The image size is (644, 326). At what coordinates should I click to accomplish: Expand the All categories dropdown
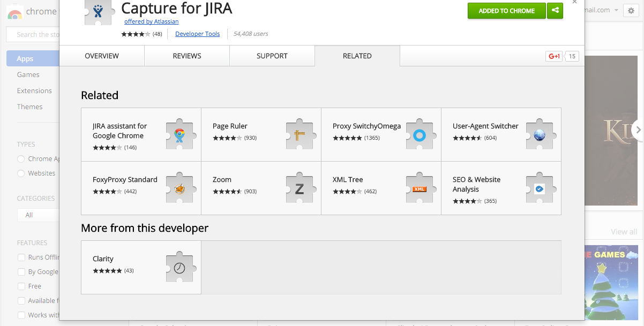click(38, 215)
